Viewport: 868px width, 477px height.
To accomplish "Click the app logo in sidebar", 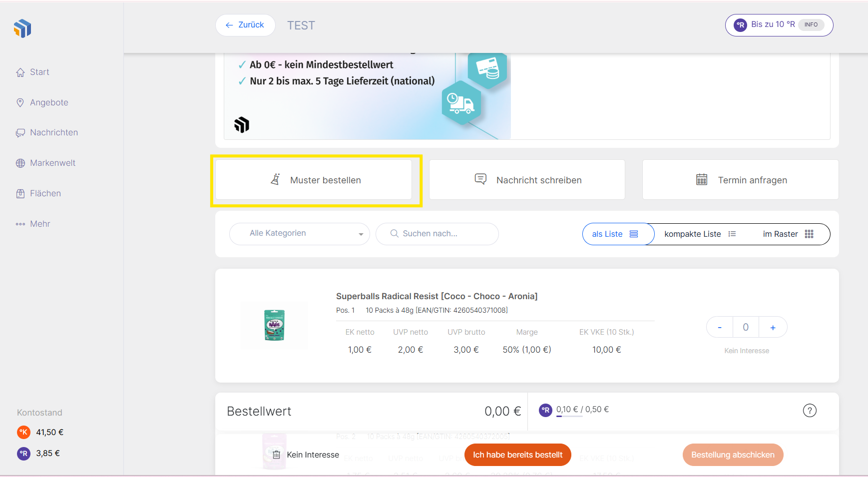I will tap(22, 28).
